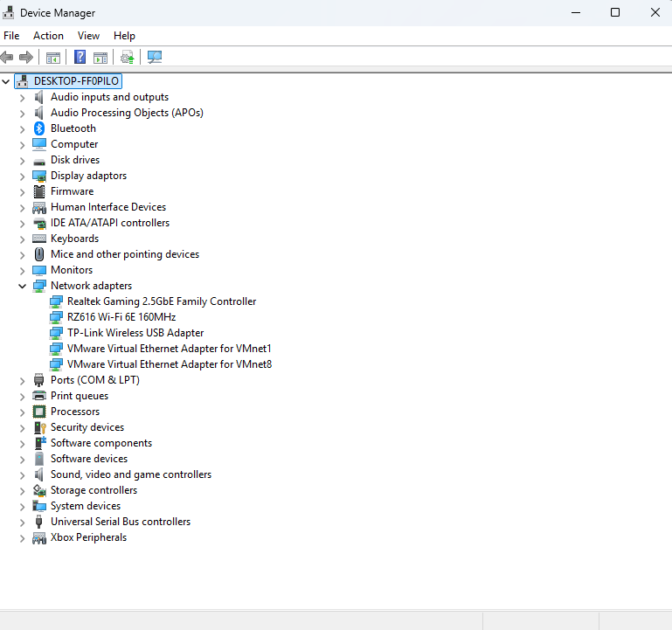672x630 pixels.
Task: Select the Print queues label
Action: 80,396
